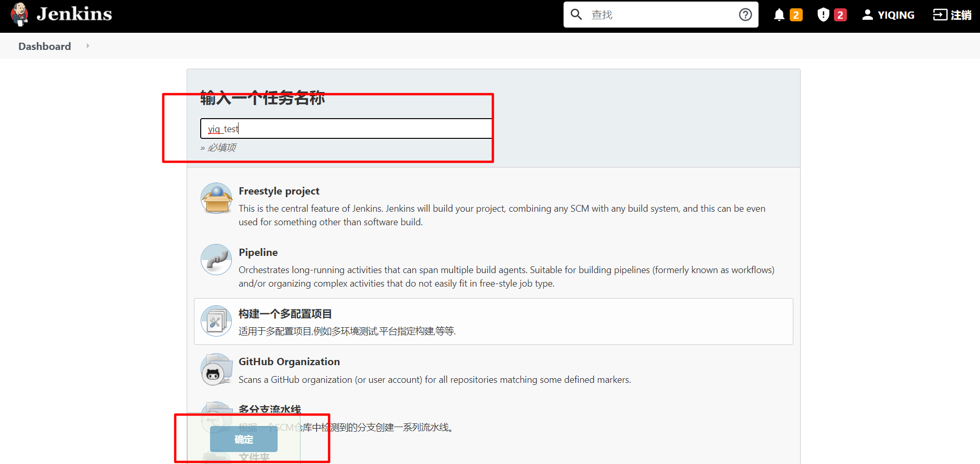Go to Dashboard breadcrumb
This screenshot has width=980, height=464.
[x=45, y=46]
